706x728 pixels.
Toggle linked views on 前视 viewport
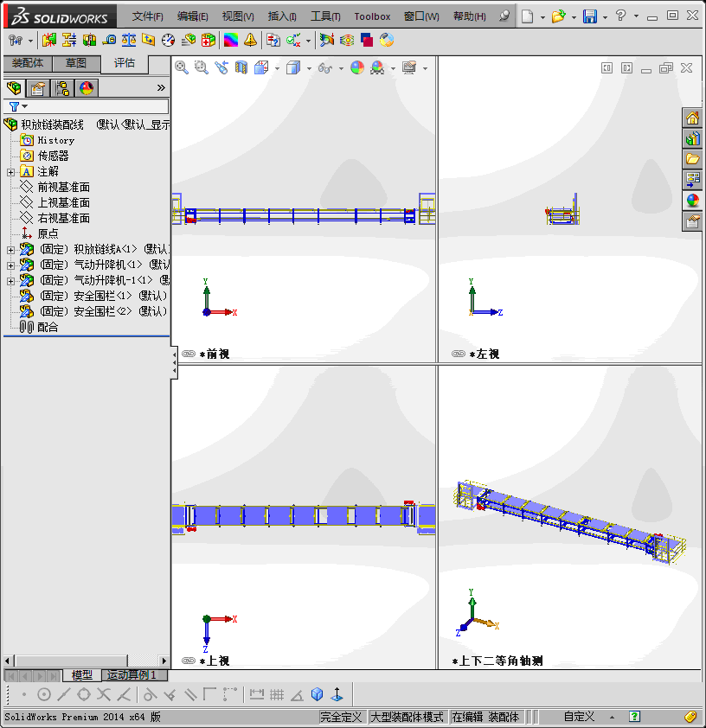pyautogui.click(x=189, y=354)
